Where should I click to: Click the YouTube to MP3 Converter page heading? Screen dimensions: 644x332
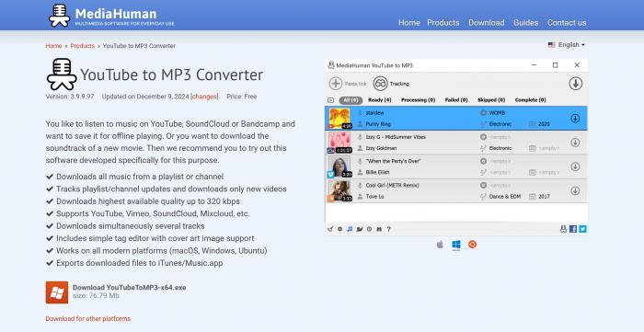172,75
